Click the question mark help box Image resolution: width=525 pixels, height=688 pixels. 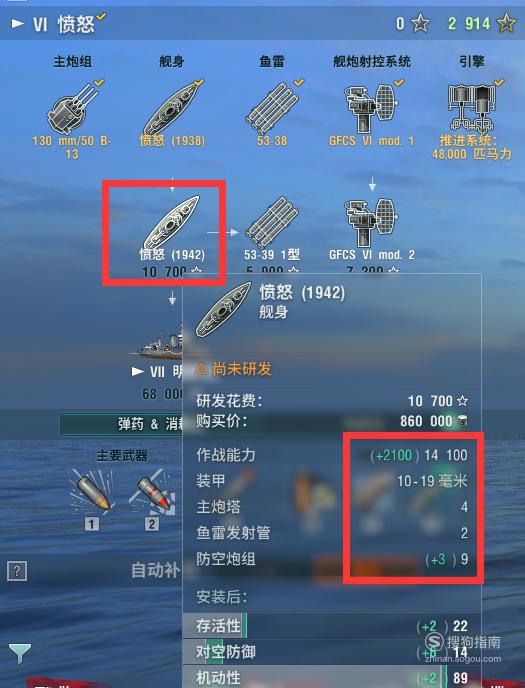pyautogui.click(x=17, y=571)
